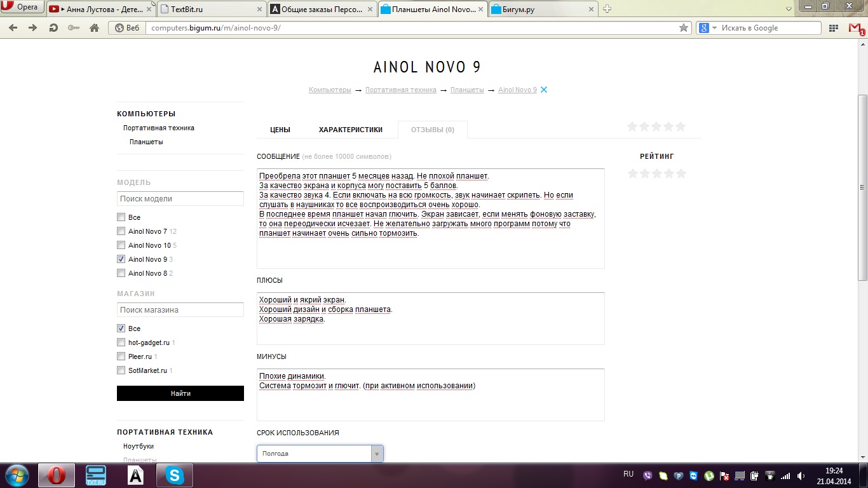Screen dimensions: 868x488
Task: Uncheck the Ainol Novo 9 checkbox
Action: pyautogui.click(x=121, y=259)
